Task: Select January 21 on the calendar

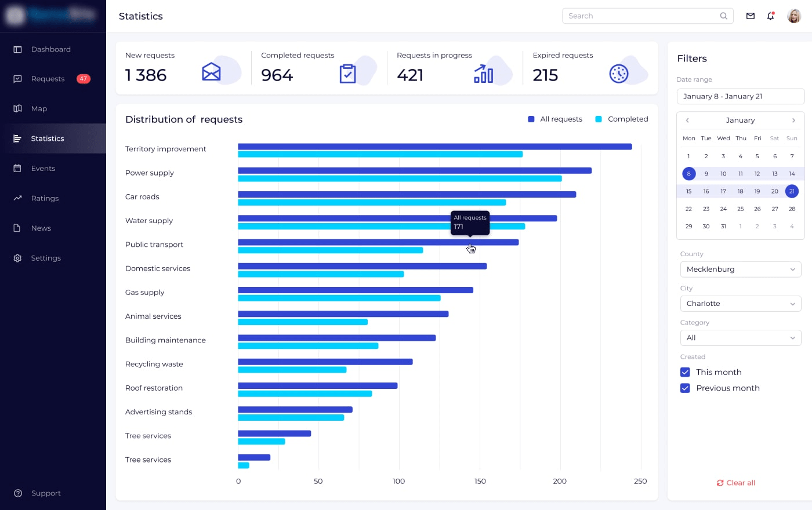Action: (x=792, y=191)
